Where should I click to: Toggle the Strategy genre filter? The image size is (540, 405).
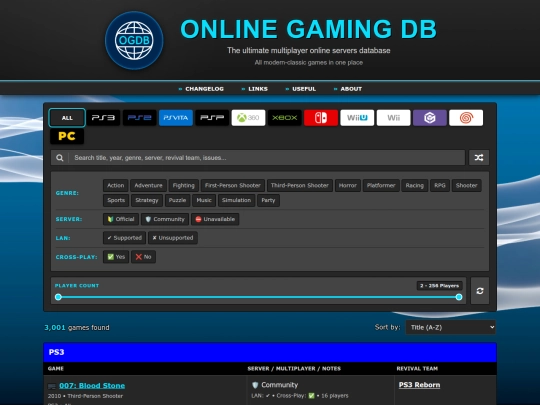[147, 200]
